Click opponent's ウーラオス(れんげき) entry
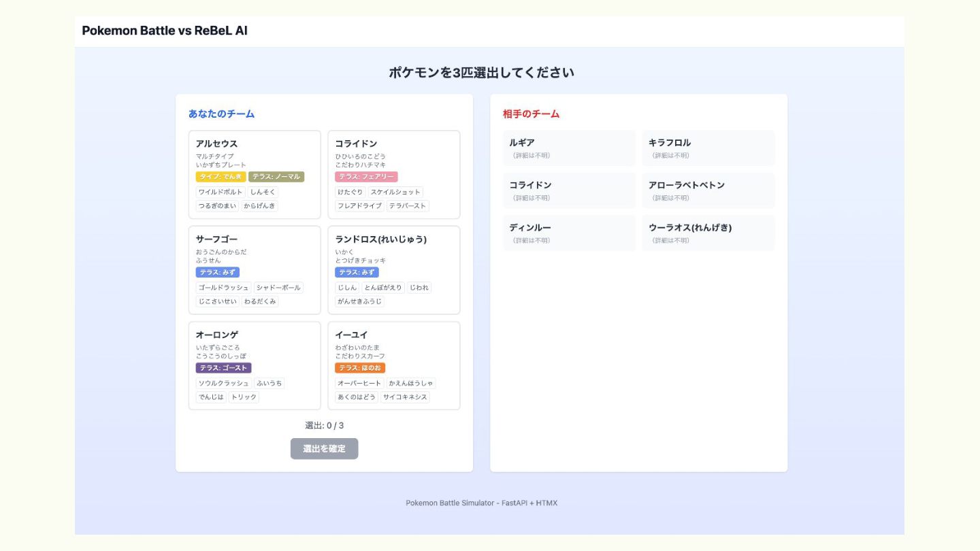This screenshot has width=980, height=551. [x=708, y=233]
